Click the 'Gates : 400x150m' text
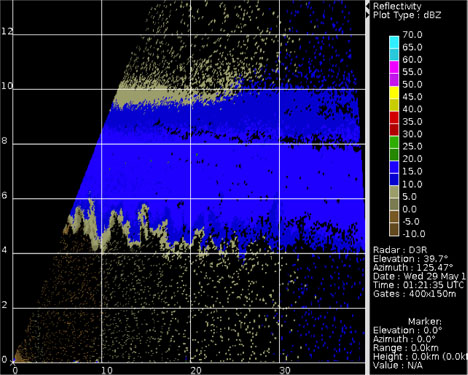The width and height of the screenshot is (468, 375). [x=414, y=294]
